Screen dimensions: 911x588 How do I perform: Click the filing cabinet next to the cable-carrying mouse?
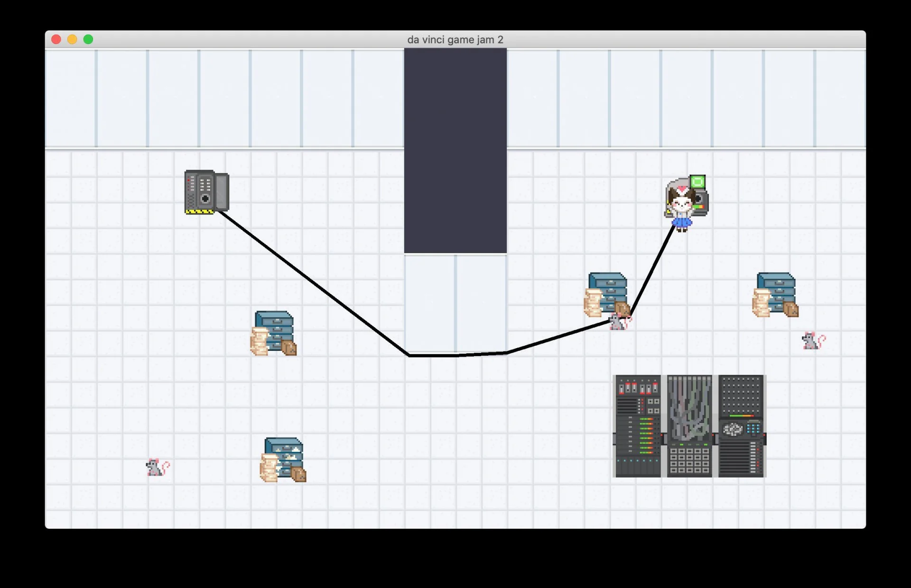[x=607, y=294]
